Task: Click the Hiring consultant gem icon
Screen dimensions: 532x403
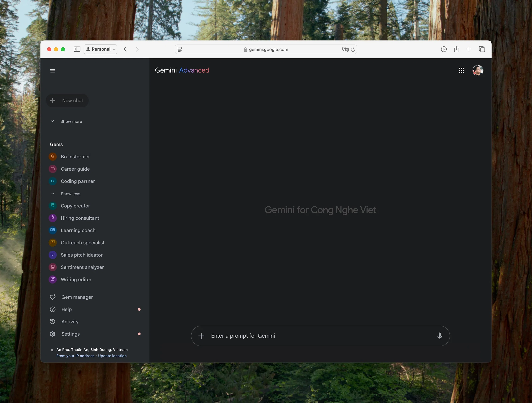Action: (53, 218)
